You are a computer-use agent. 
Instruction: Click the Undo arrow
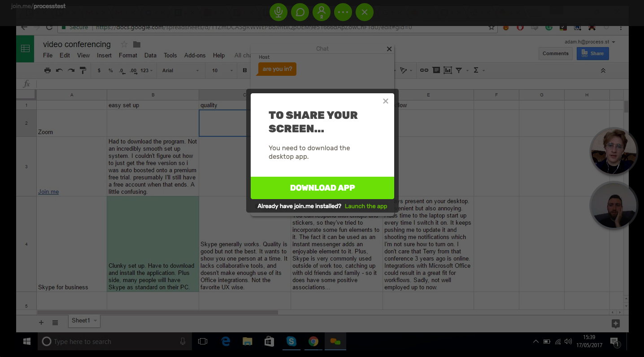pos(59,70)
